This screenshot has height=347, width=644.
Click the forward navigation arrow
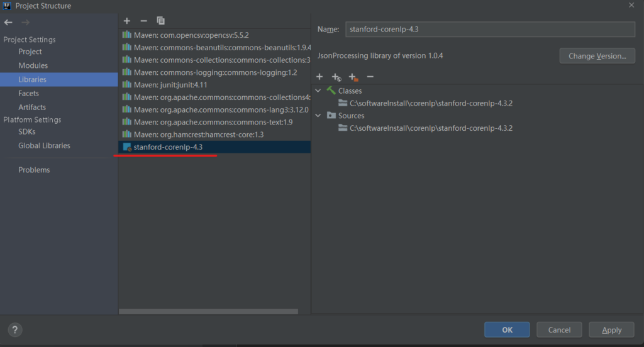coord(25,22)
